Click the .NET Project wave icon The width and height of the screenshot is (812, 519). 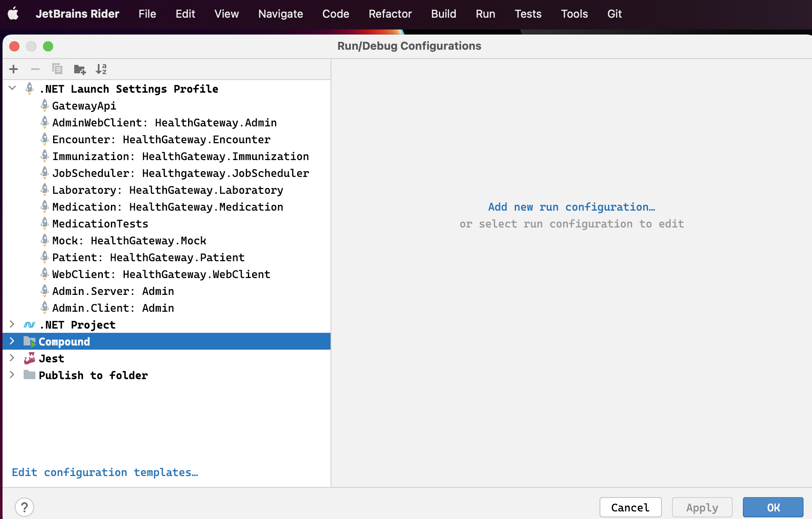coord(30,325)
